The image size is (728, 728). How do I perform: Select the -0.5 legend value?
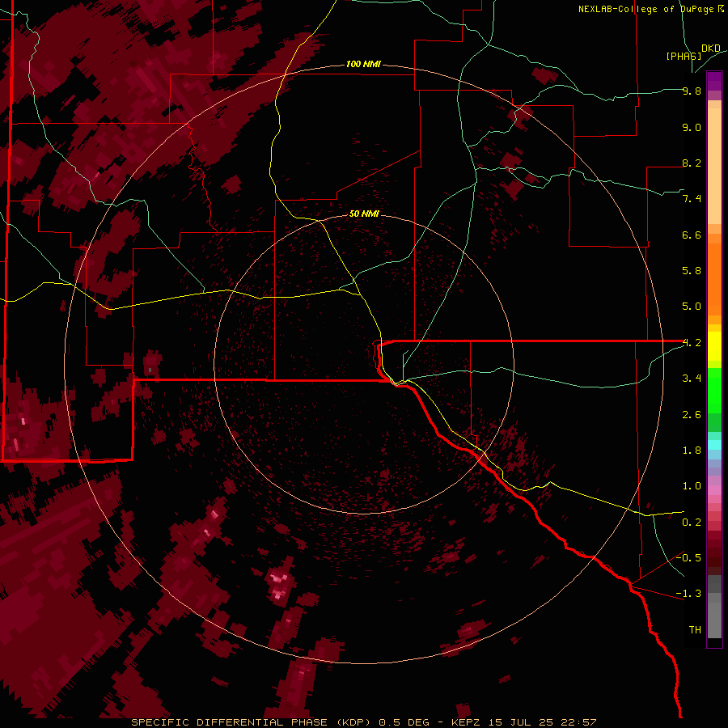(x=688, y=558)
